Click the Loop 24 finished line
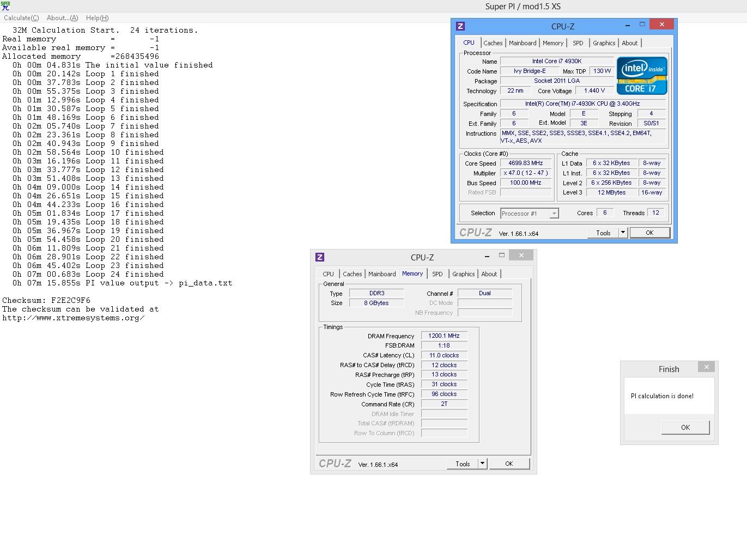Viewport: 747px width, 560px height. point(88,274)
